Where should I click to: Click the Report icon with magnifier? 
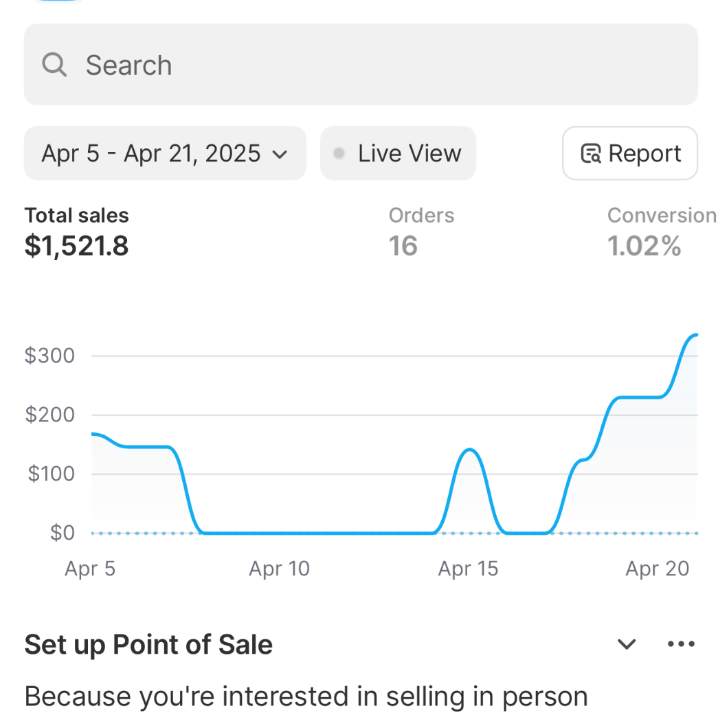click(x=590, y=153)
